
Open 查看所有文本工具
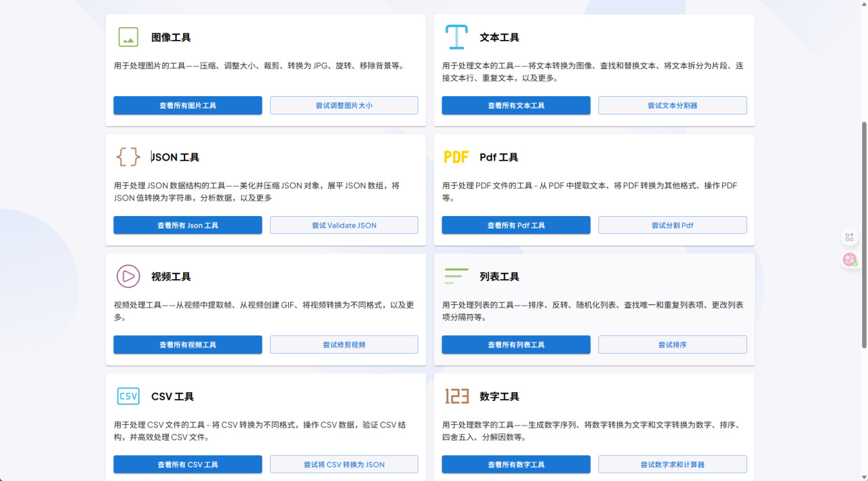point(516,106)
